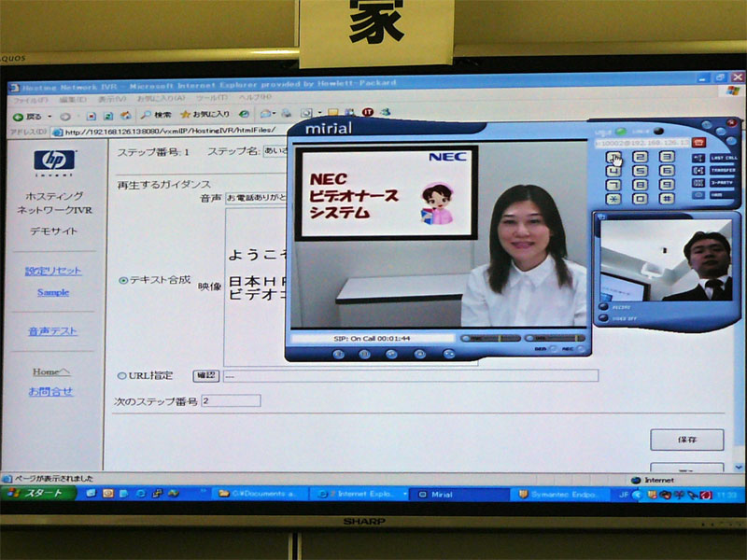Select the URL指定 radio button

click(x=121, y=376)
